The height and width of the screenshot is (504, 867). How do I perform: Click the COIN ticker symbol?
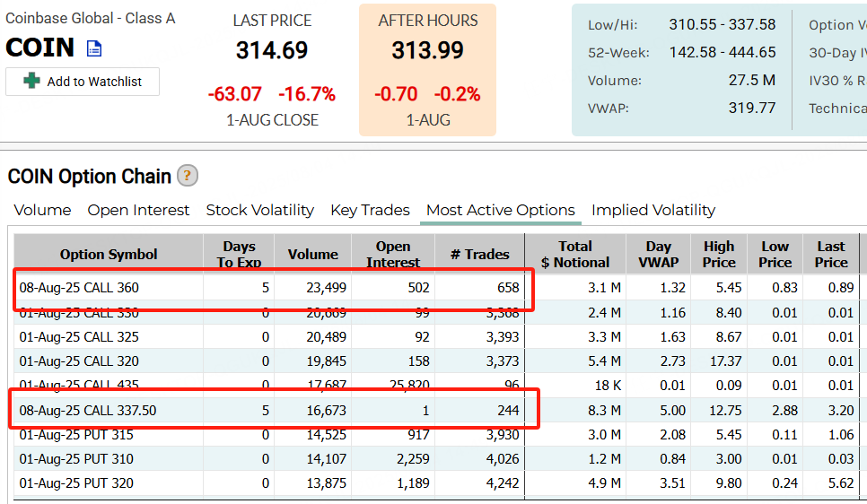pos(39,48)
